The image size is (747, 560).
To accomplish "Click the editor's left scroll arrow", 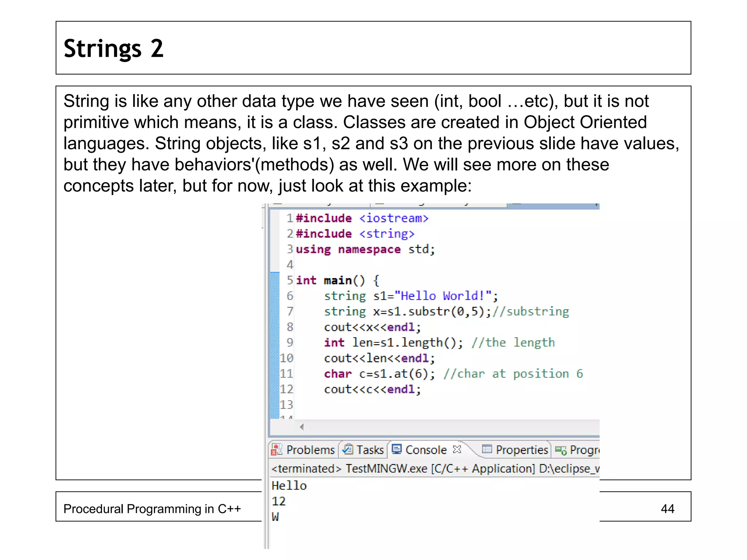I will [x=302, y=427].
